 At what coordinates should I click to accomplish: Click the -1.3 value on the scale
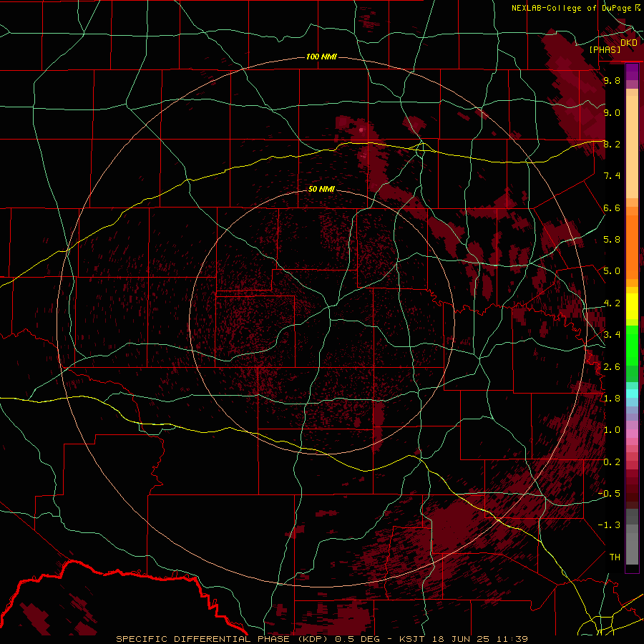click(x=610, y=525)
